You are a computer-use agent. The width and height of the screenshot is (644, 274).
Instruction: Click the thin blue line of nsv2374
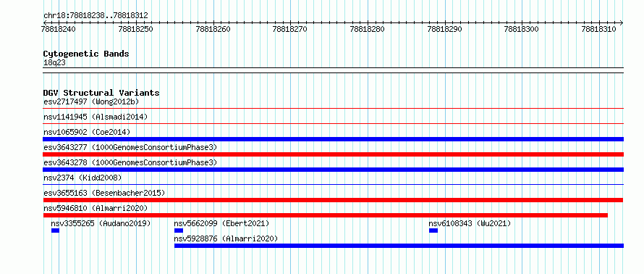pyautogui.click(x=334, y=184)
